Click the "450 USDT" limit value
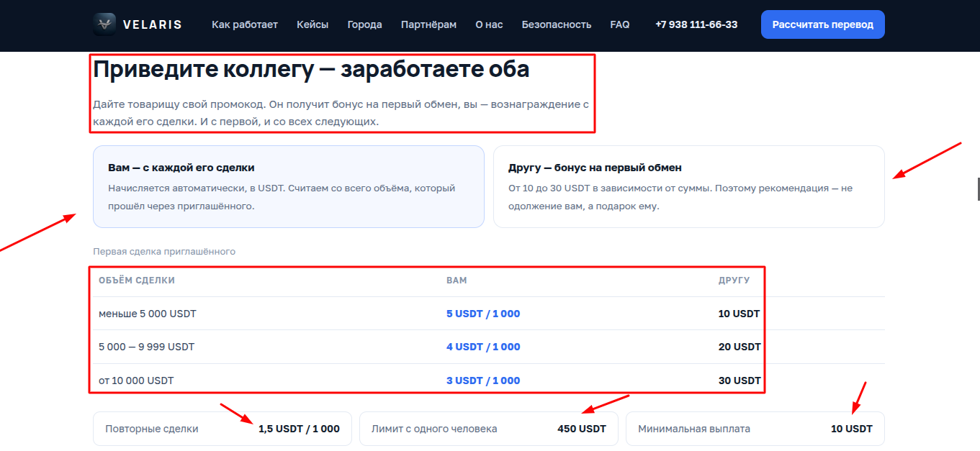The width and height of the screenshot is (980, 451). [x=582, y=429]
